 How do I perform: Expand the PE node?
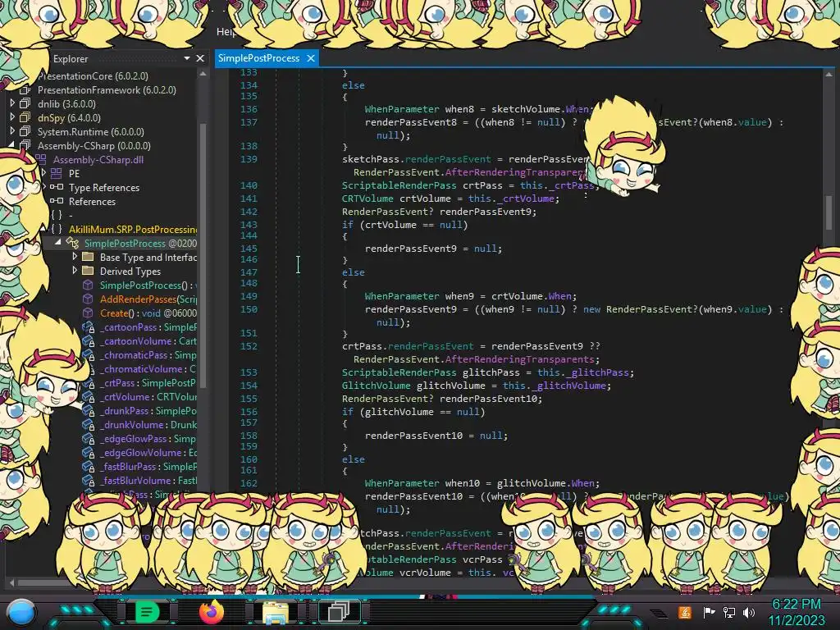(x=44, y=172)
